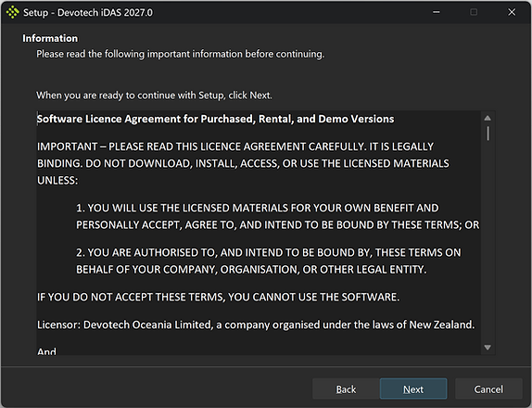Click the licence scrollbar up arrow

coord(488,118)
